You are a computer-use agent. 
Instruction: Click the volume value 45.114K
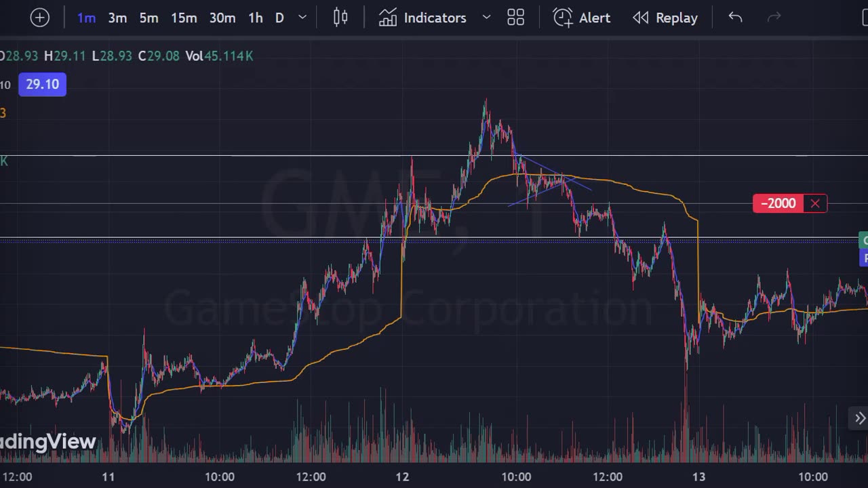[x=229, y=56]
